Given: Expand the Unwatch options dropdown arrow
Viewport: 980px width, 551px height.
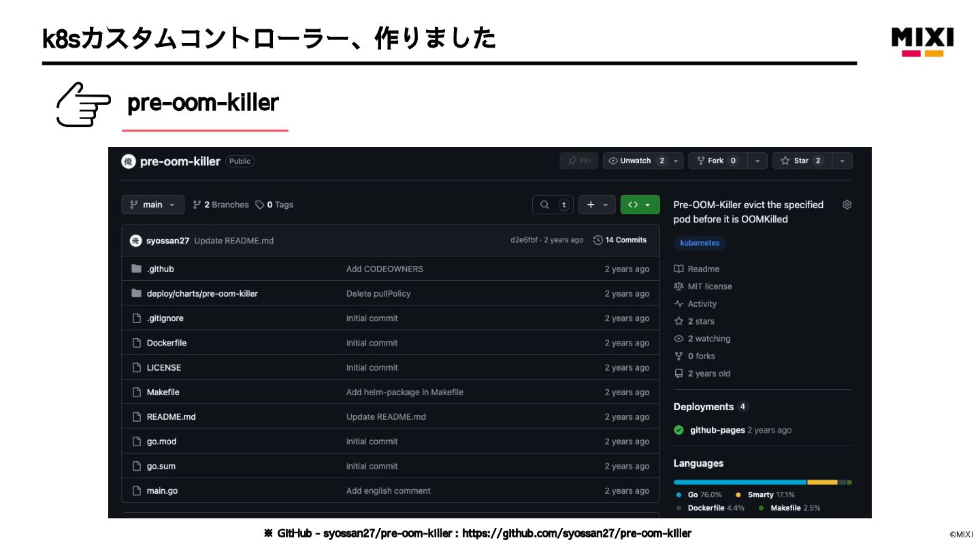Looking at the screenshot, I should (676, 161).
